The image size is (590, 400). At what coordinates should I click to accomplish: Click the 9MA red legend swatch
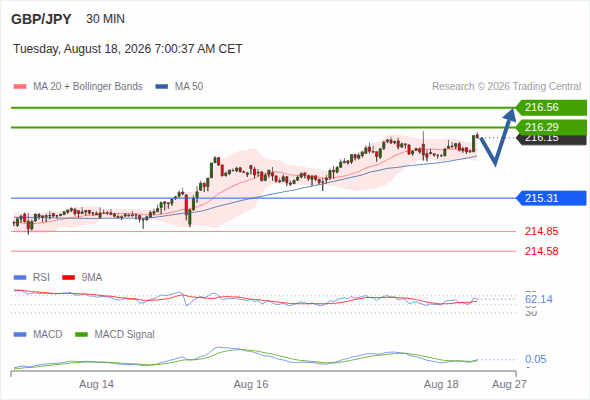point(68,278)
